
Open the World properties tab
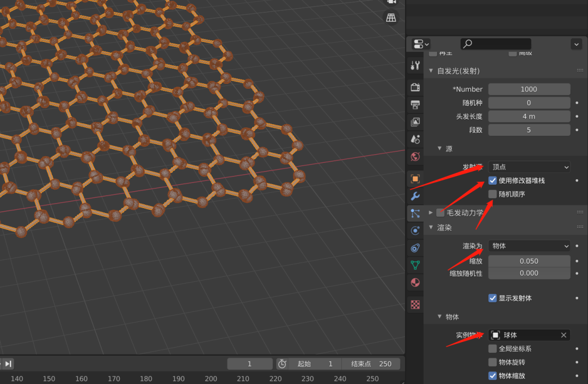[x=415, y=156]
